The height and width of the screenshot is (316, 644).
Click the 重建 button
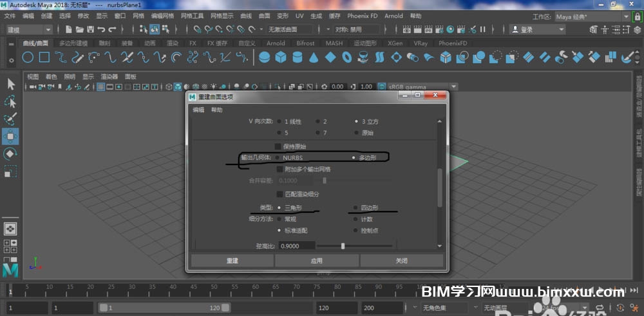[x=232, y=261]
